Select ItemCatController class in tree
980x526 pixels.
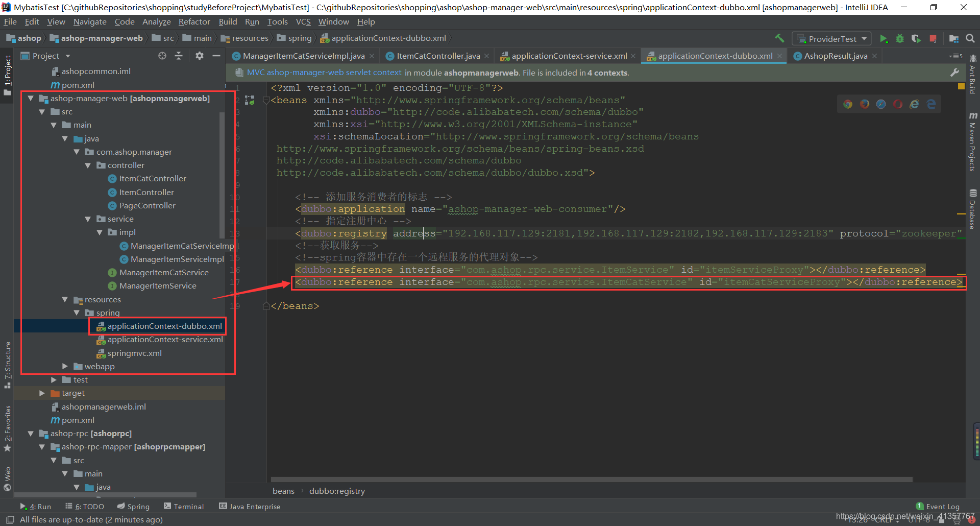coord(153,179)
